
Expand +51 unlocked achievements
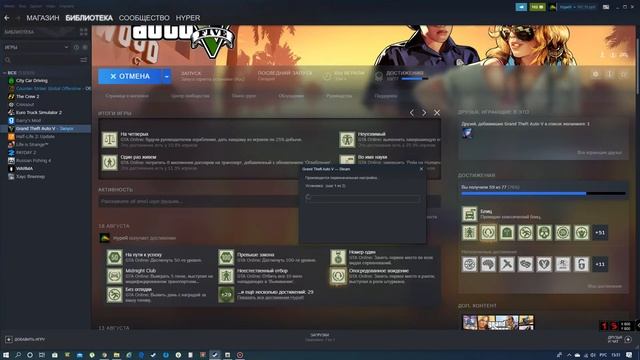coord(600,233)
